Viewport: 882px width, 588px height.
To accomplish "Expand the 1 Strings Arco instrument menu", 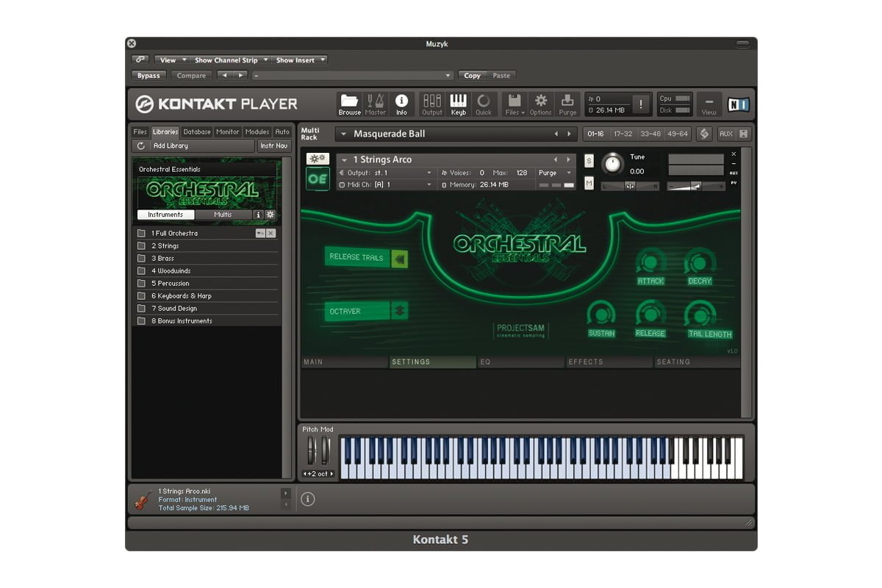I will tap(344, 159).
